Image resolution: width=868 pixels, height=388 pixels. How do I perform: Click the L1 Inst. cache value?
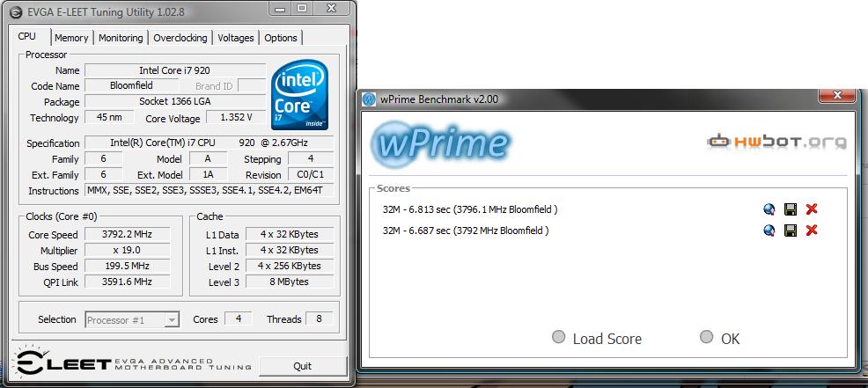pyautogui.click(x=290, y=250)
